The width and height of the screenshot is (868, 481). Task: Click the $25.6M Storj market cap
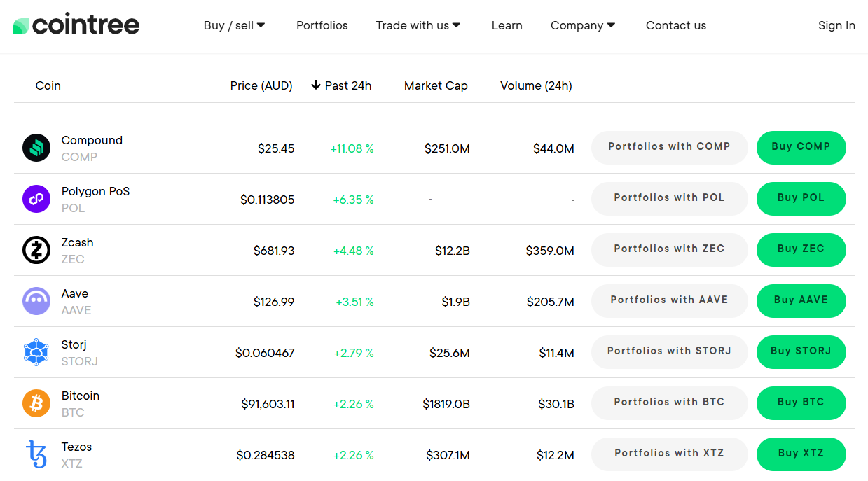click(450, 353)
